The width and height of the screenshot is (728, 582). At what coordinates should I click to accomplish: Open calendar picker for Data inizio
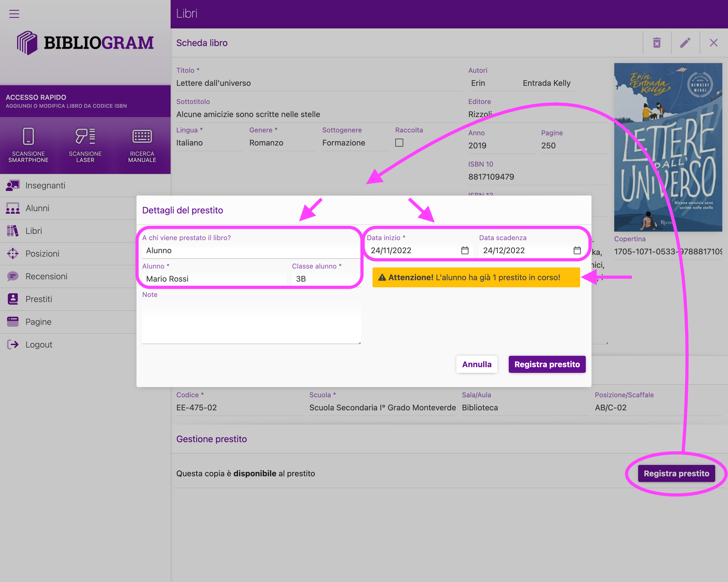click(x=465, y=250)
